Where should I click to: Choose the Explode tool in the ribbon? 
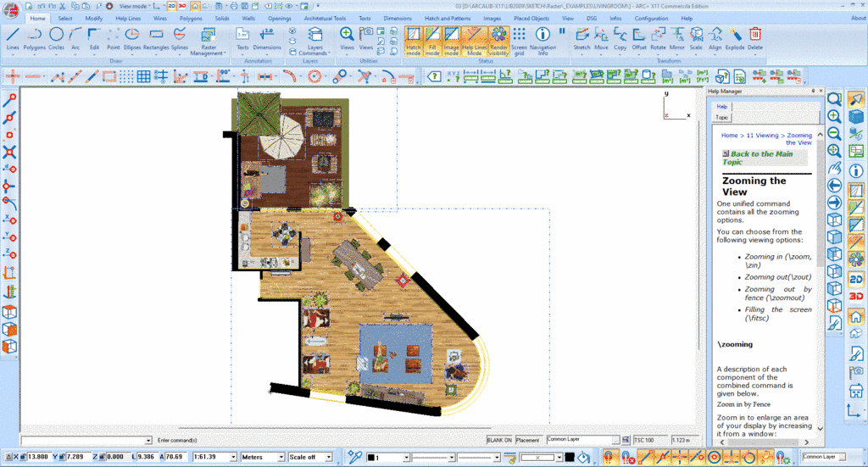[x=734, y=38]
